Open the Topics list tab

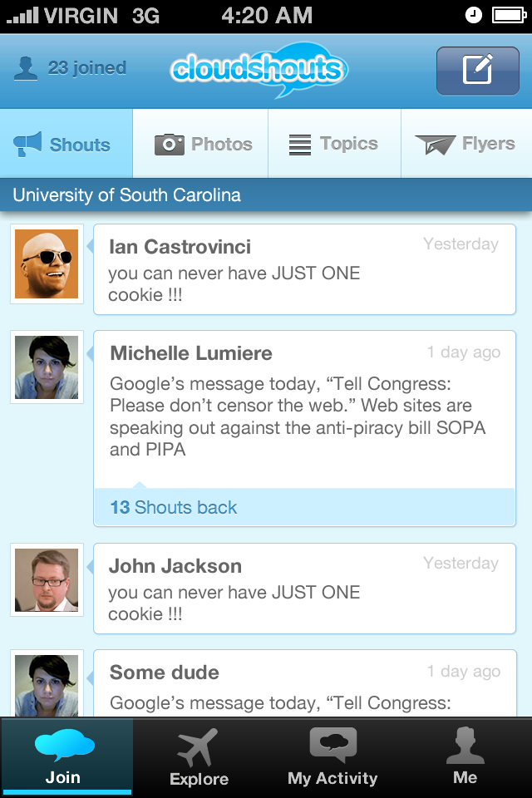tap(333, 145)
